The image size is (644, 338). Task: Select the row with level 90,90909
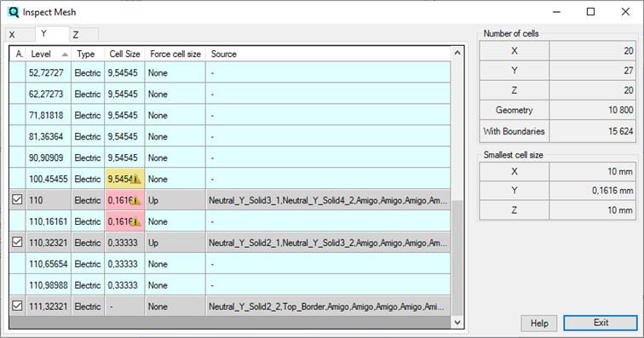230,158
